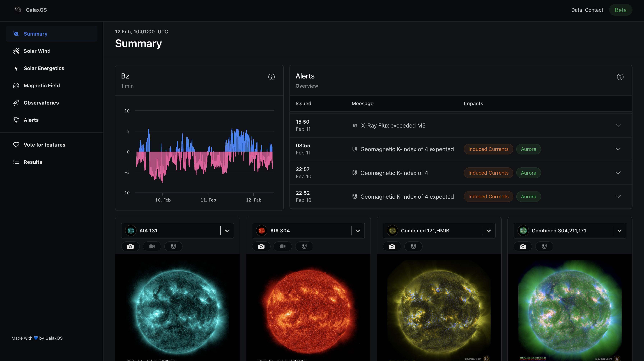Click the Meesage column header
The width and height of the screenshot is (644, 361).
pos(362,103)
